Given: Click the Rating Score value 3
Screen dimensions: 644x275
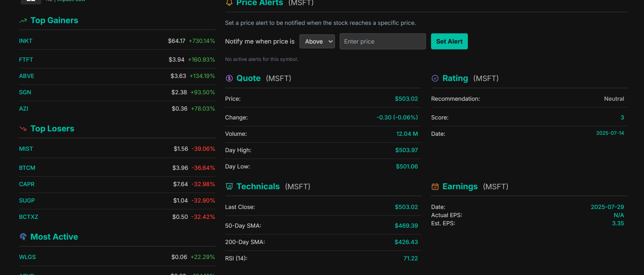Looking at the screenshot, I should click(x=622, y=117).
